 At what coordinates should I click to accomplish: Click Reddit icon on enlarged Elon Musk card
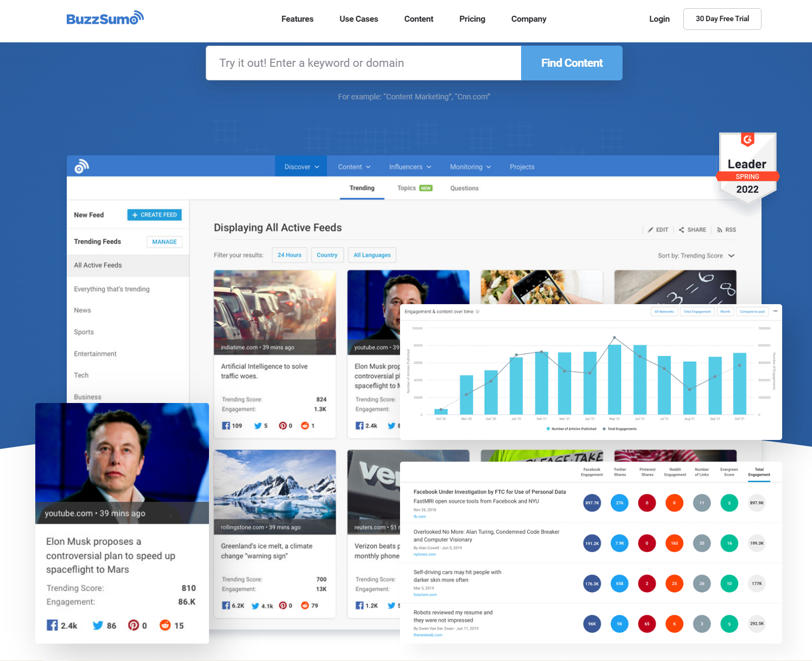165,625
